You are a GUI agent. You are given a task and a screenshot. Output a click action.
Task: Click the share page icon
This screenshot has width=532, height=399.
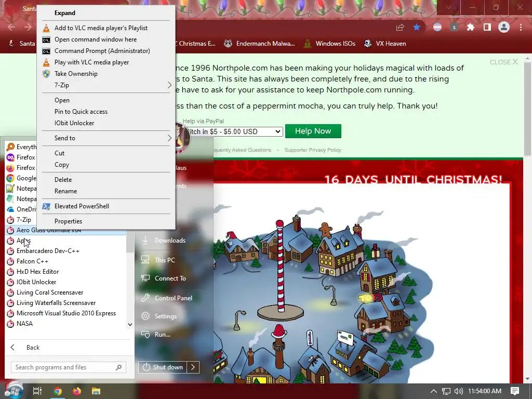[x=400, y=28]
